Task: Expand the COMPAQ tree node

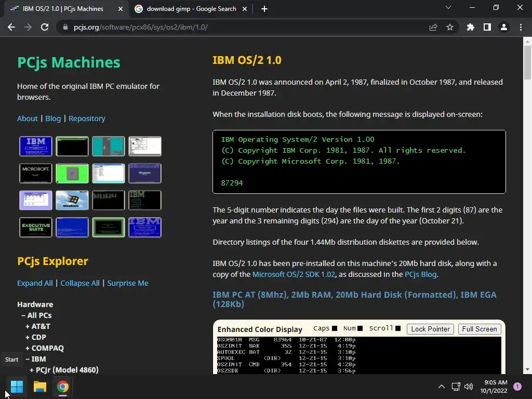Action: 45,348
